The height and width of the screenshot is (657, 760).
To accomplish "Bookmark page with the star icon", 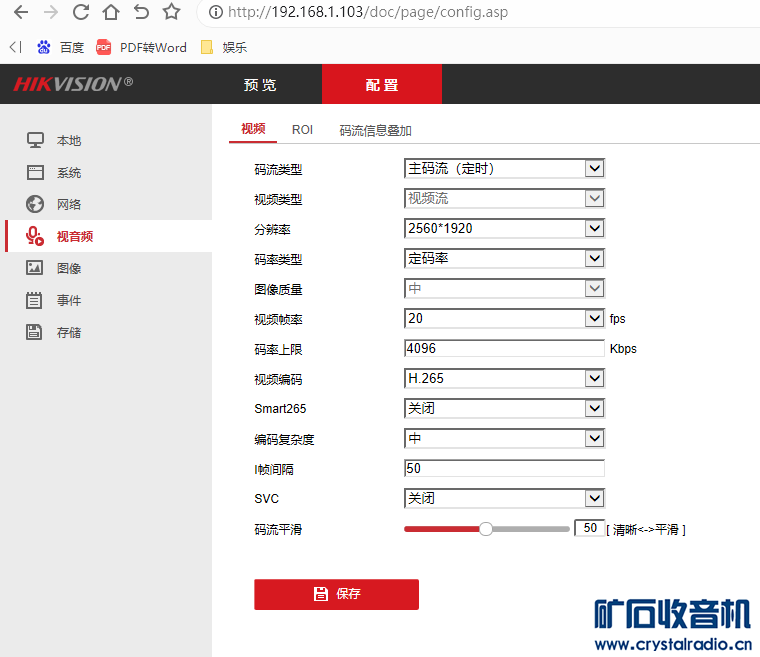I will (171, 12).
